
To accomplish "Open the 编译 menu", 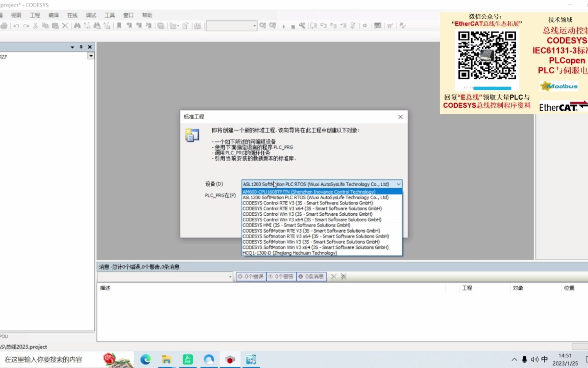I will pos(53,15).
